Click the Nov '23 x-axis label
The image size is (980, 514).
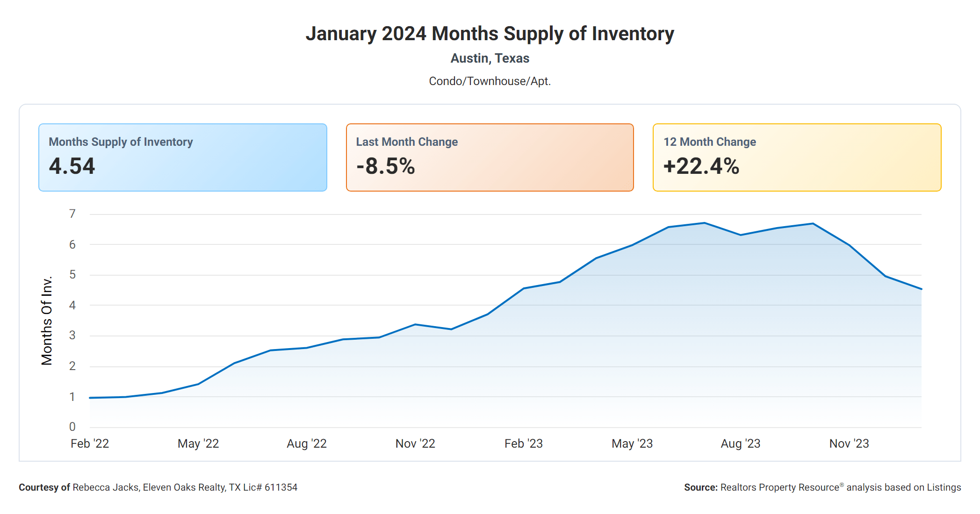click(849, 443)
